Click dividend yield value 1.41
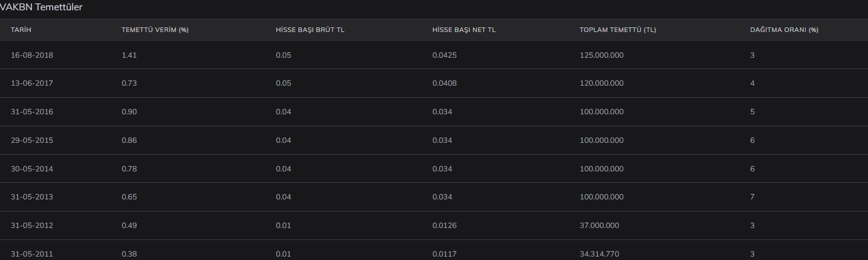 click(x=129, y=55)
